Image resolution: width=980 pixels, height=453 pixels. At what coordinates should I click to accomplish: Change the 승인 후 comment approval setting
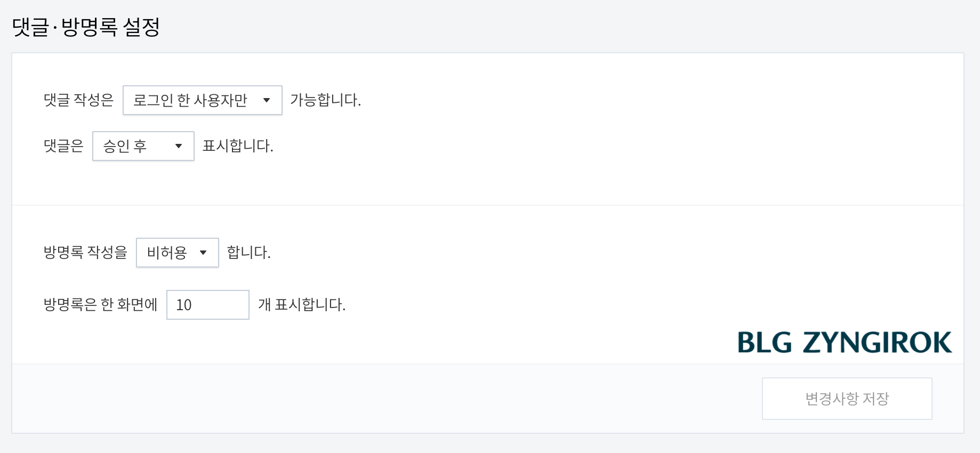[x=143, y=146]
